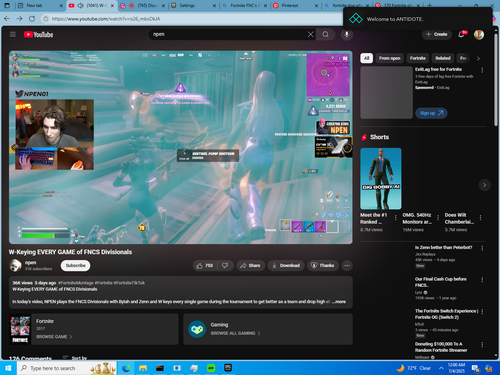Open the 'Meet the #1 Ranked' short thumbnail
The width and height of the screenshot is (500, 375).
tap(381, 179)
